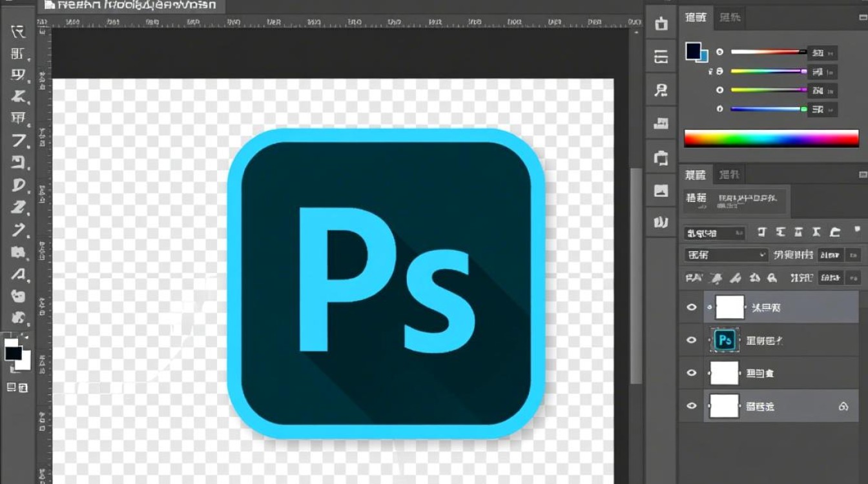Select the radio button beside the rainbow hue slider
This screenshot has width=868, height=484.
click(720, 71)
